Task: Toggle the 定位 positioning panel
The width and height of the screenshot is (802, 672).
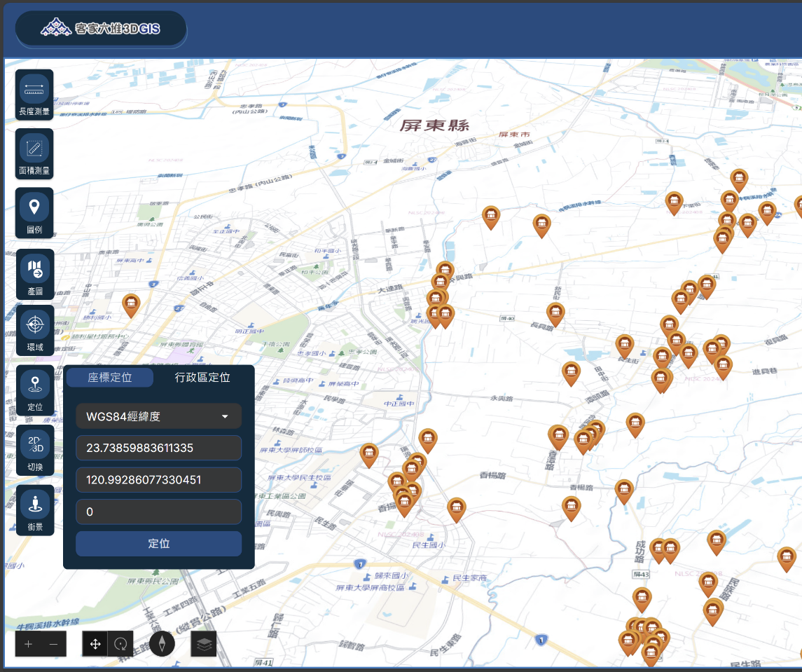Action: coord(35,390)
